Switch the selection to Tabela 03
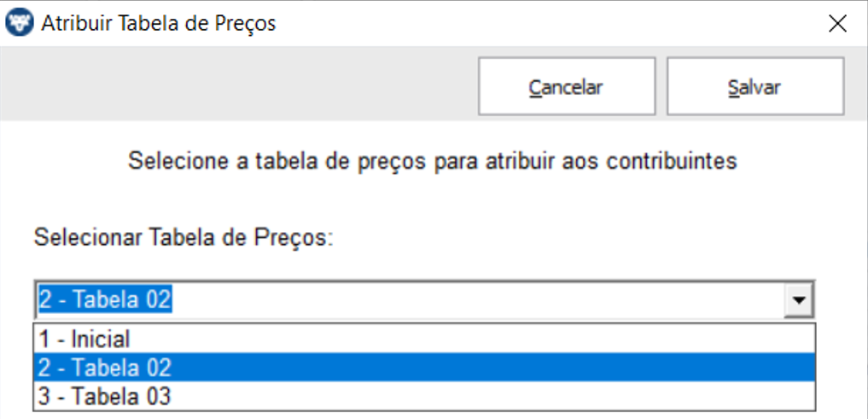Image resolution: width=868 pixels, height=419 pixels. click(424, 396)
